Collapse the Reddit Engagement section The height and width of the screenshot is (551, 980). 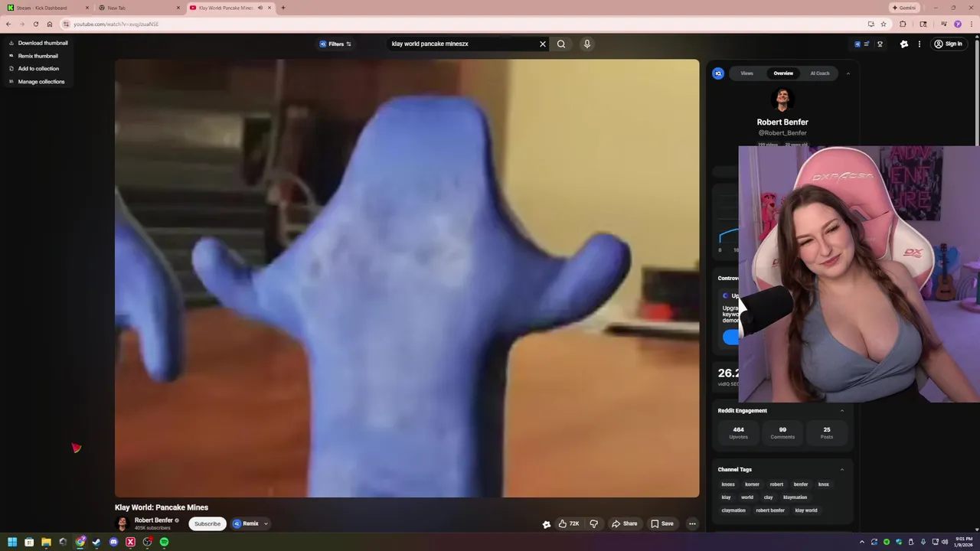point(842,411)
